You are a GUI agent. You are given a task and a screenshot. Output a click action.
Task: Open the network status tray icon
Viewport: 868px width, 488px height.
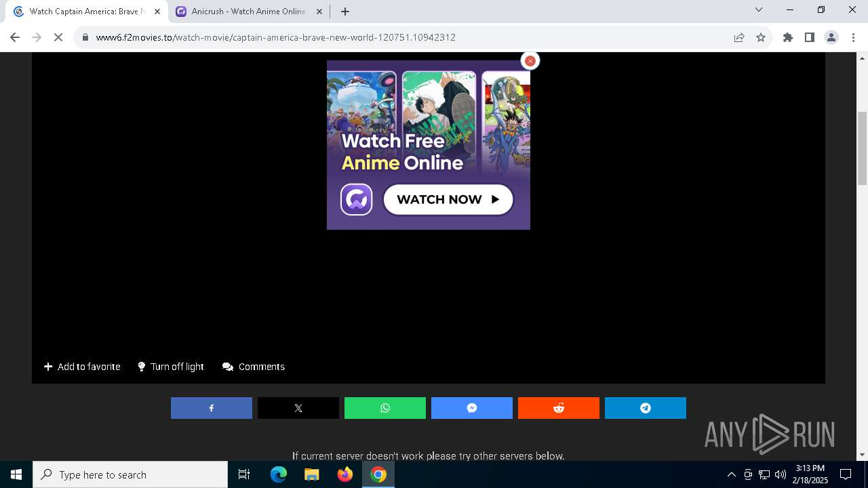coord(764,474)
